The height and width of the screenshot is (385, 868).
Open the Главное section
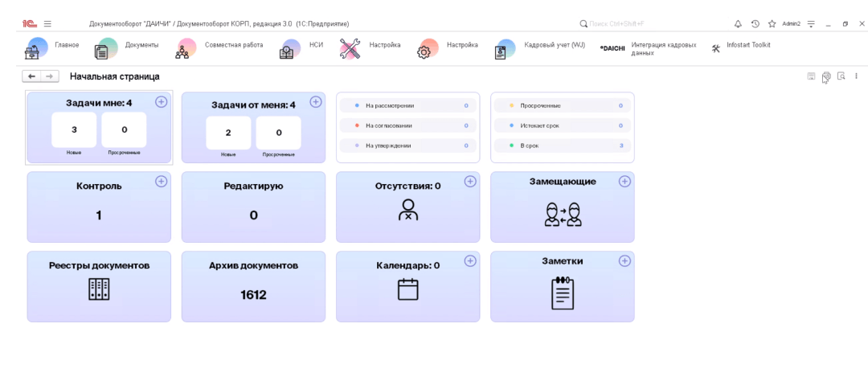(x=52, y=48)
